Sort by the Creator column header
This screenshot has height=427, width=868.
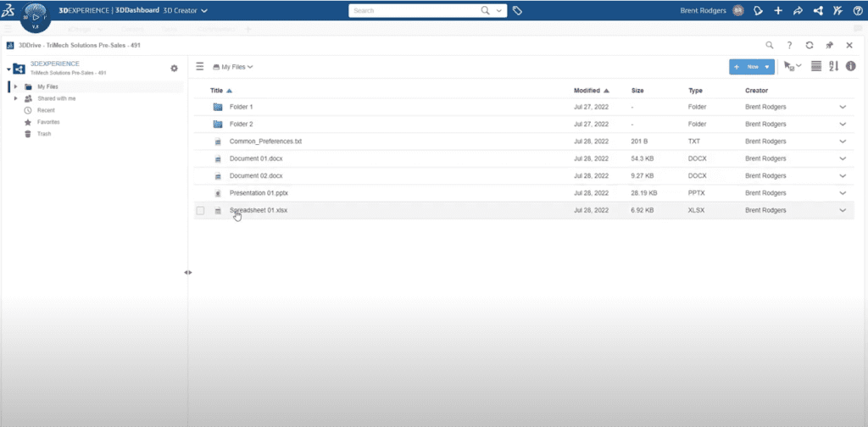pyautogui.click(x=757, y=90)
